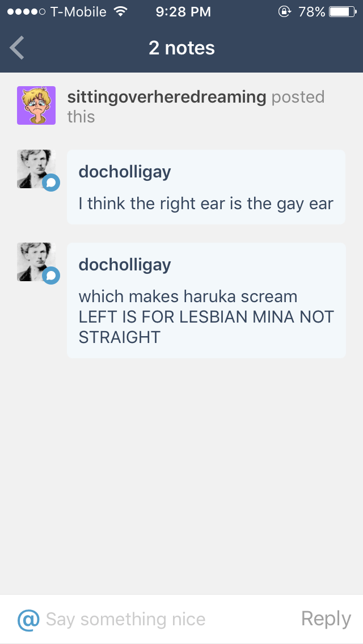Tap the rotation lock status icon
Screen dimensions: 363x644
[285, 11]
